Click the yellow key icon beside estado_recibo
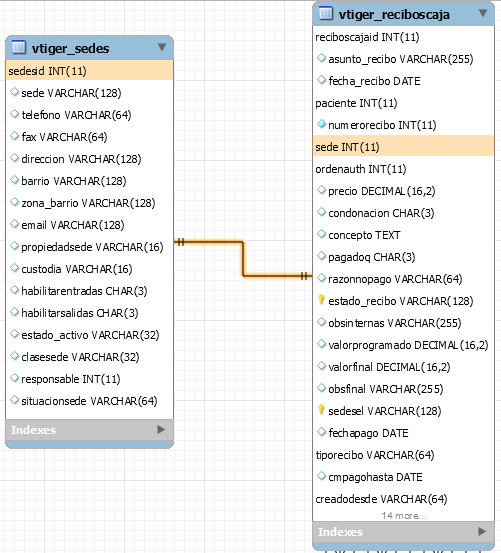This screenshot has width=501, height=553. (x=321, y=300)
